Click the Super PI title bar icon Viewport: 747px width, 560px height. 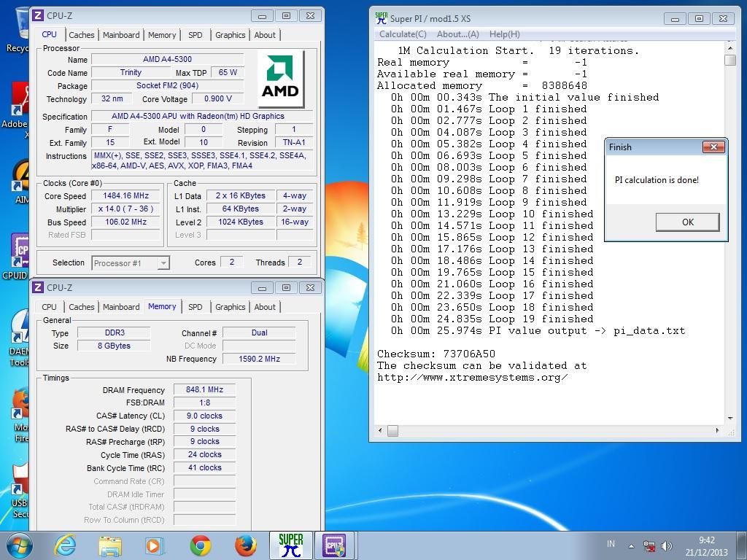click(381, 18)
